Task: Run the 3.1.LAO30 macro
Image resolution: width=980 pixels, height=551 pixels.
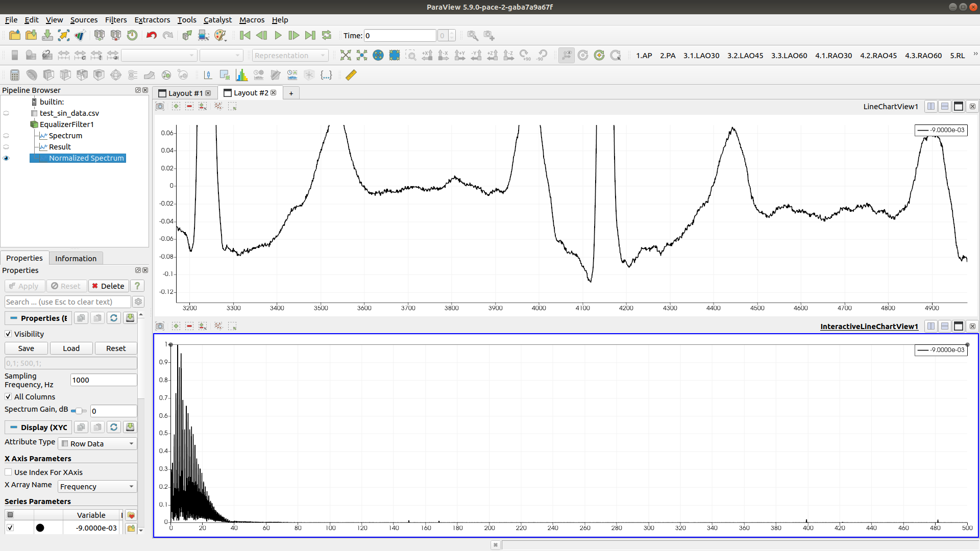Action: coord(701,55)
